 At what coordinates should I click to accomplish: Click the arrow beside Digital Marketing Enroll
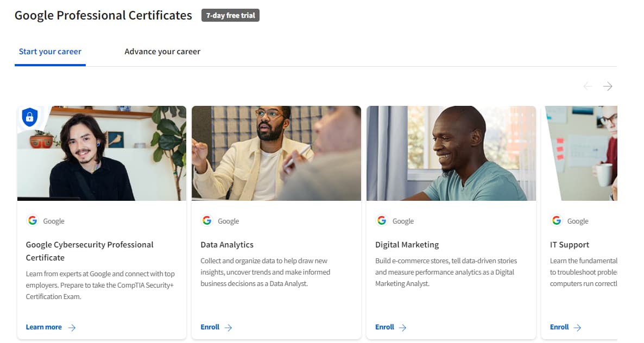pyautogui.click(x=402, y=327)
